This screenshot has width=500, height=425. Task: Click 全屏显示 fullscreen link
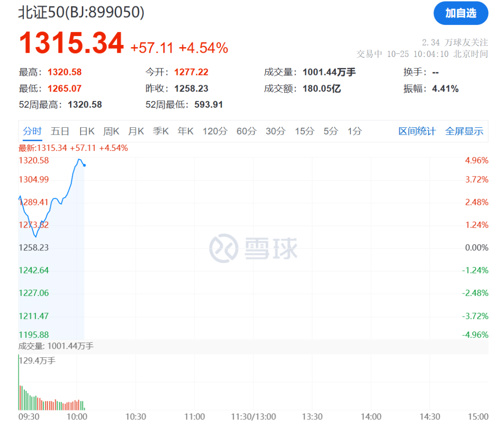pos(464,131)
